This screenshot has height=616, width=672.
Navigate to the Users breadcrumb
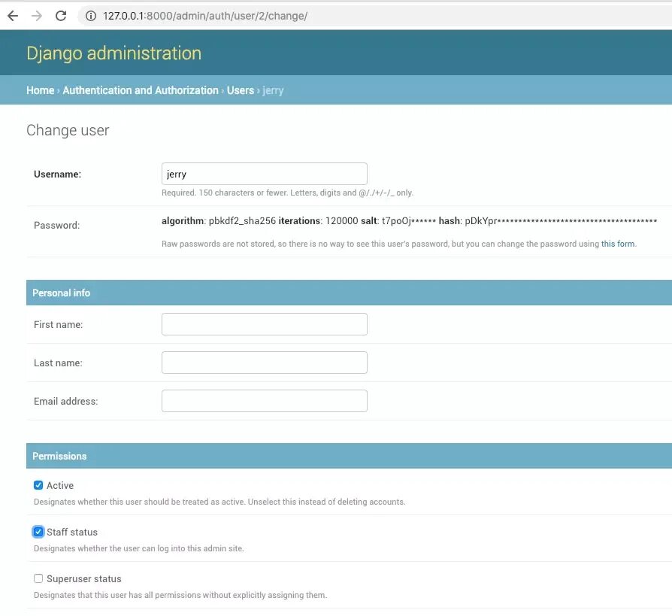[241, 90]
